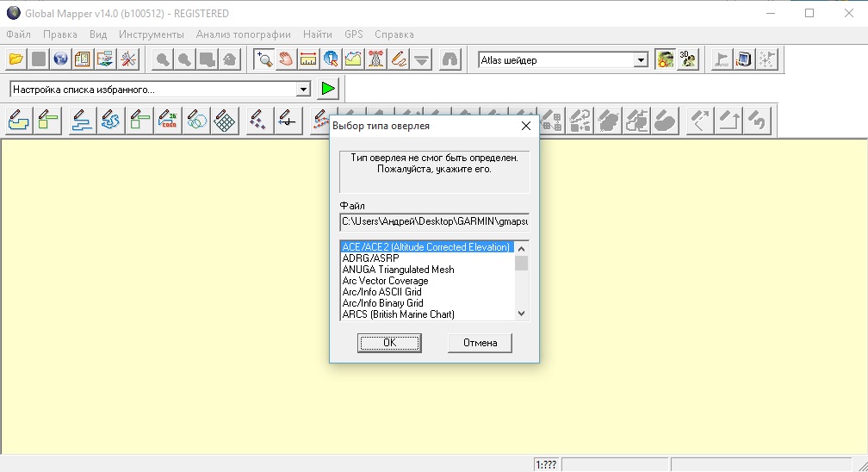Select Arc Vector Coverage entry
868x472 pixels.
(427, 281)
